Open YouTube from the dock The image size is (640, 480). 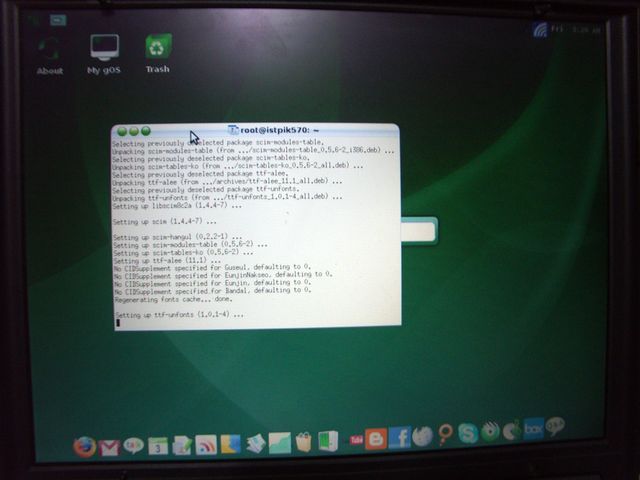pos(356,440)
